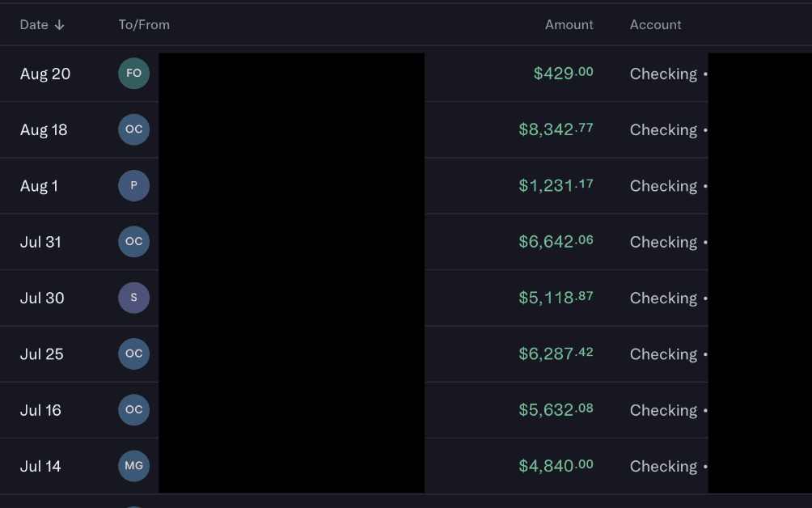Image resolution: width=812 pixels, height=508 pixels.
Task: Open the $8,342.77 transaction amount
Action: click(556, 129)
